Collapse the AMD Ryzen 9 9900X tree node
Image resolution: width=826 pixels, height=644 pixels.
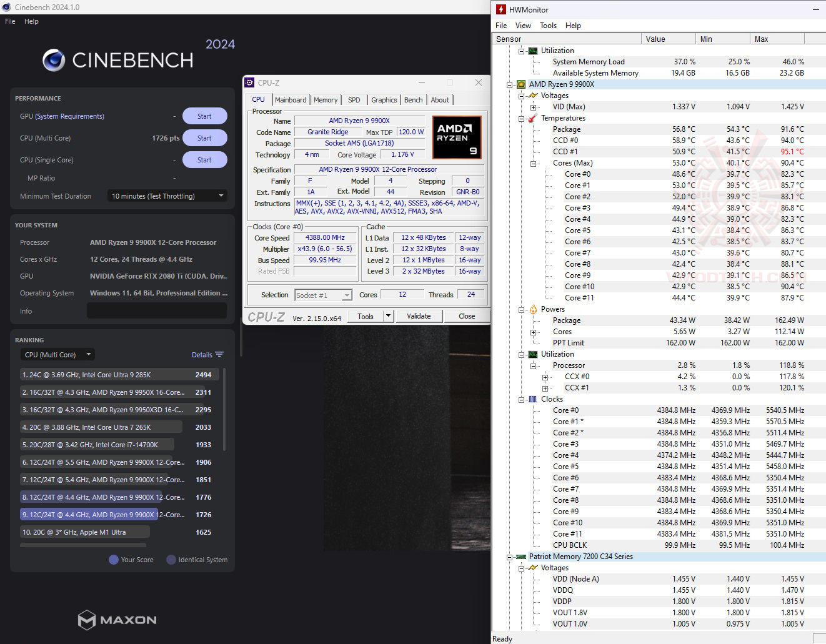(x=510, y=84)
